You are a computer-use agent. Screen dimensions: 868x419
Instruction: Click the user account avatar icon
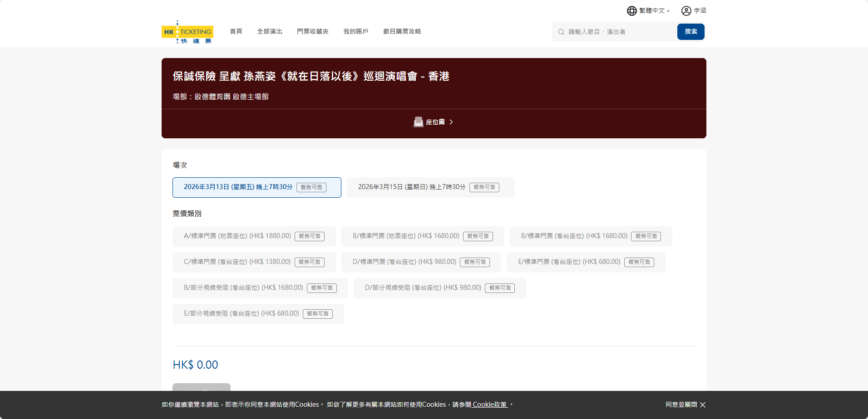click(686, 11)
